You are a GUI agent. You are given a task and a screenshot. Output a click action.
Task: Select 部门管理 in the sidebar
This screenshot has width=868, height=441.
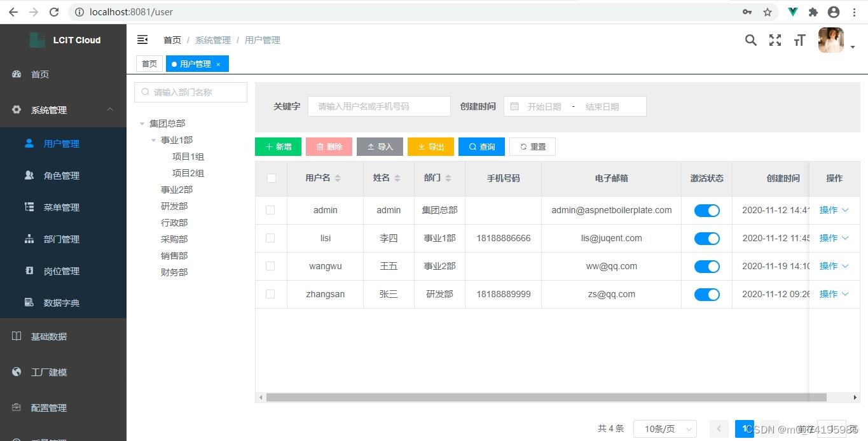pyautogui.click(x=59, y=239)
